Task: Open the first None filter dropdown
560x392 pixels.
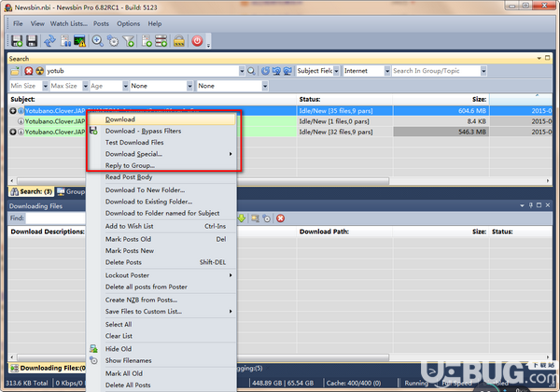Action: click(189, 86)
